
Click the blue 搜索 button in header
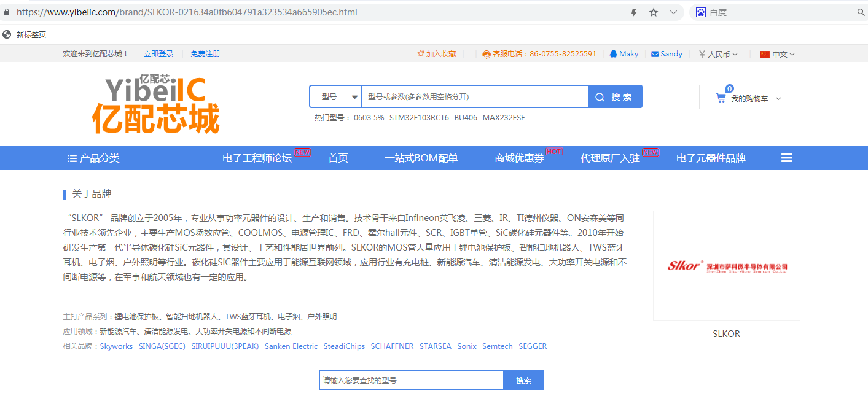[615, 97]
